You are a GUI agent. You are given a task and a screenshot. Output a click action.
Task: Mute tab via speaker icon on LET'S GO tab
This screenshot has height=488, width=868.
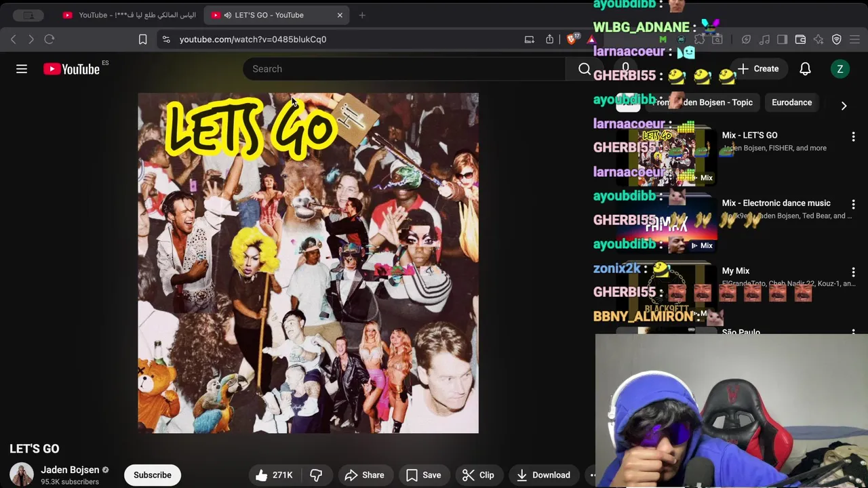[x=227, y=15]
